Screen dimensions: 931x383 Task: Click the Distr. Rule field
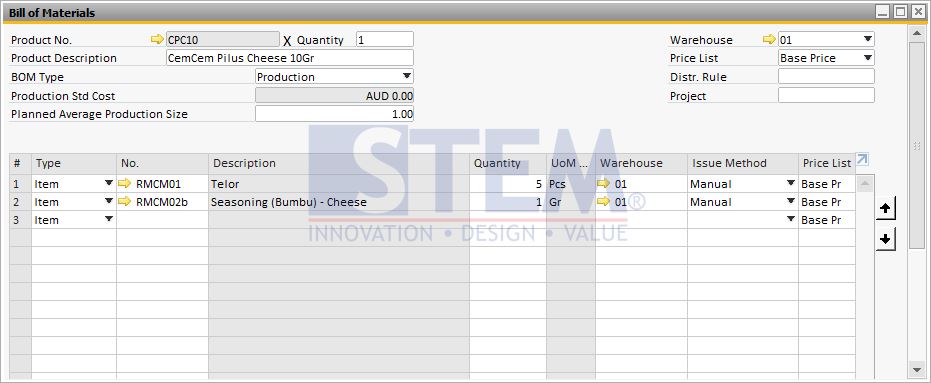pyautogui.click(x=826, y=76)
